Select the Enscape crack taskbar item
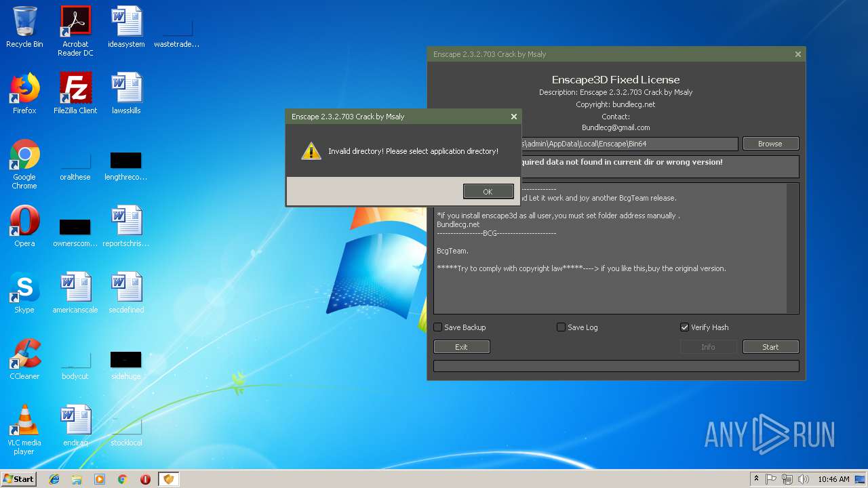The height and width of the screenshot is (488, 868). (x=168, y=479)
